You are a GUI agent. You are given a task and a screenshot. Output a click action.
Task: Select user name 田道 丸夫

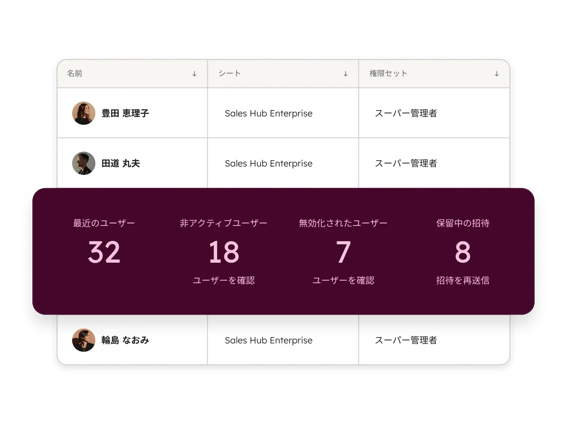click(x=120, y=163)
